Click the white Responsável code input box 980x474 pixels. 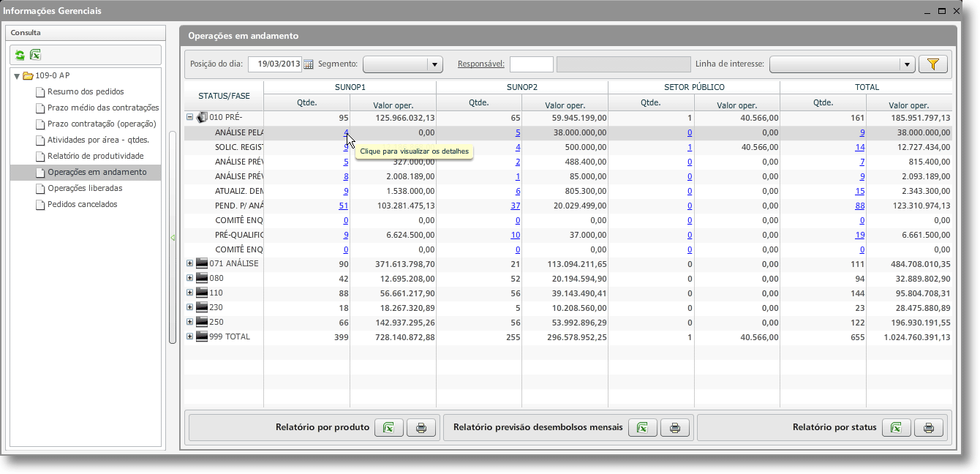(532, 64)
